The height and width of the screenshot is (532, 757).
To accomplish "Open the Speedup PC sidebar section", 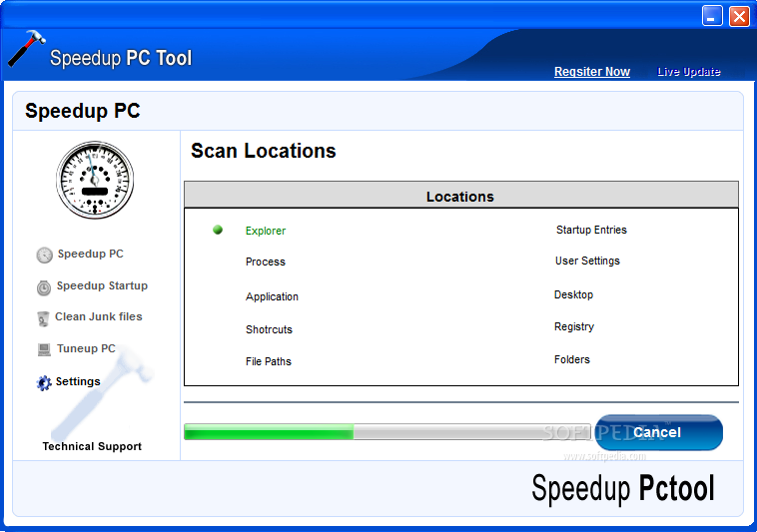I will (90, 254).
